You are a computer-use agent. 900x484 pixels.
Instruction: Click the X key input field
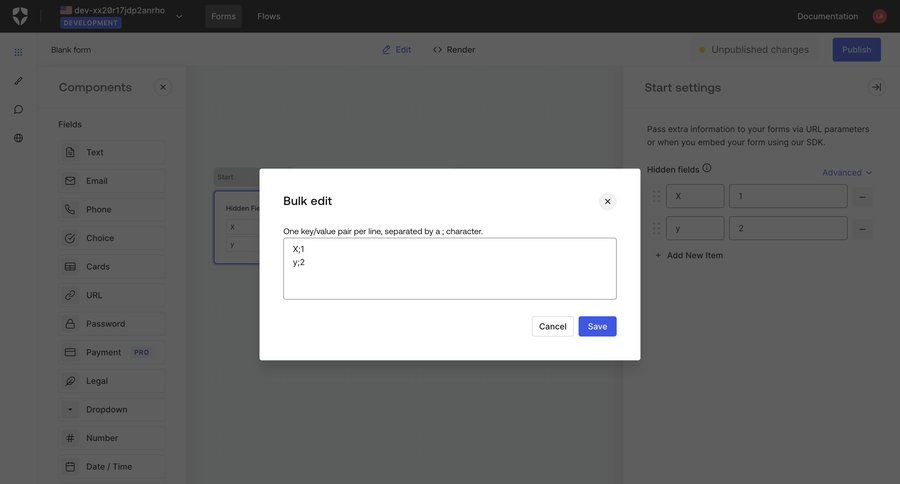(x=695, y=196)
